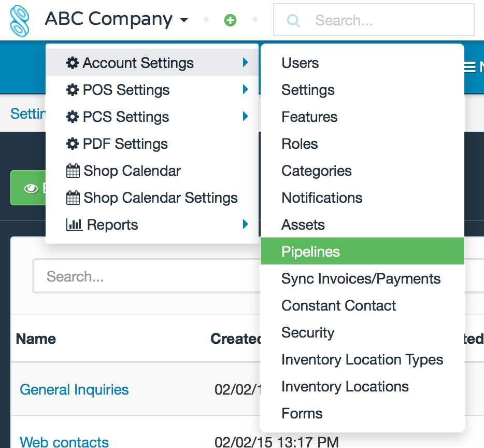Viewport: 484px width, 448px height.
Task: Click the Reports bar-chart icon
Action: point(74,224)
